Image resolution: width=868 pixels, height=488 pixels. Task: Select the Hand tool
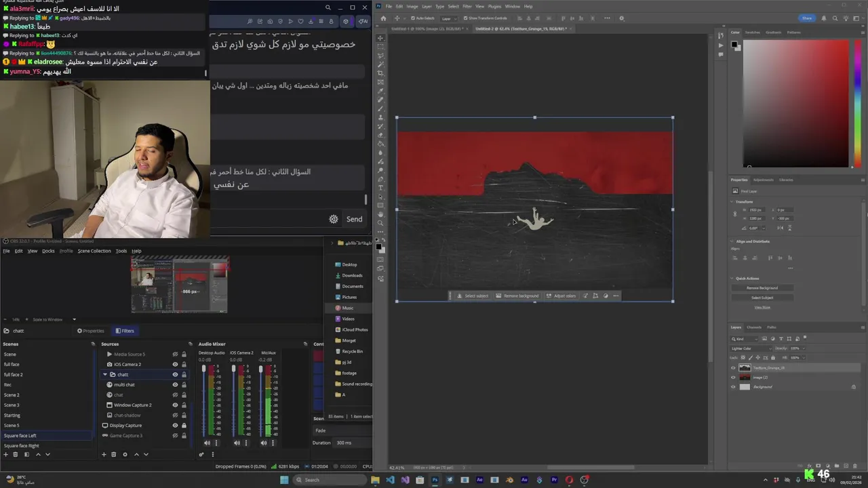380,214
